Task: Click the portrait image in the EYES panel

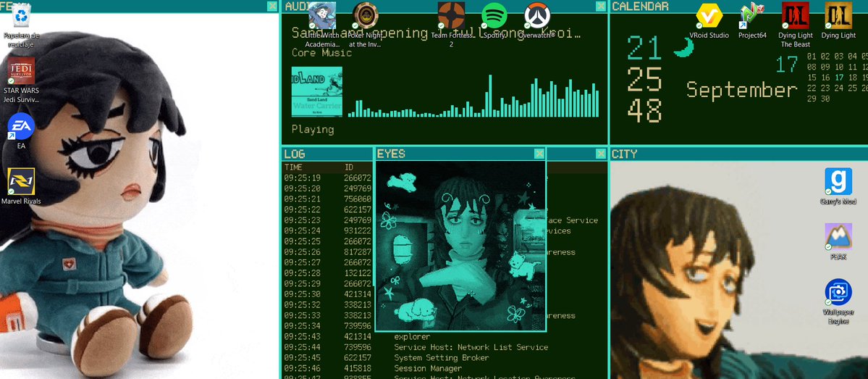Action: (460, 246)
